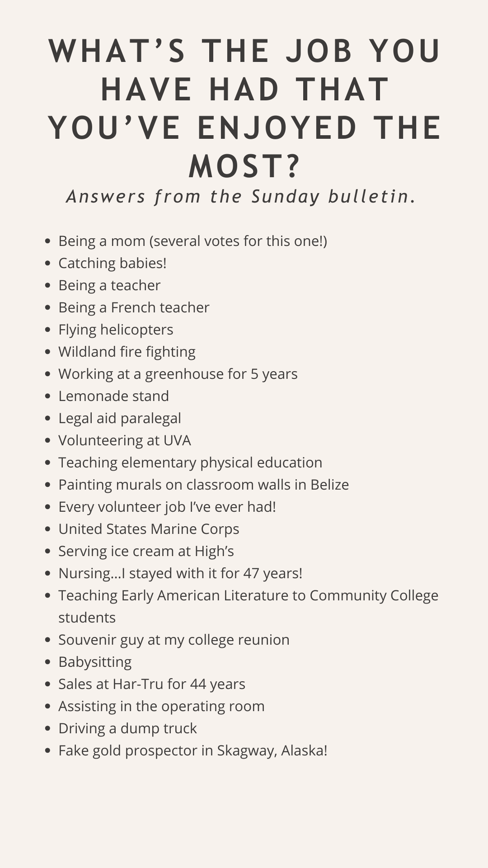Select the "Driving a dump truck" entry
The width and height of the screenshot is (488, 868).
pos(127,728)
